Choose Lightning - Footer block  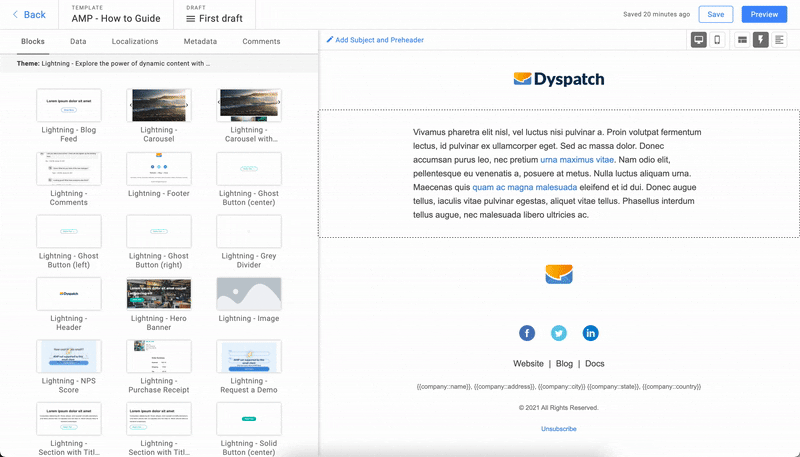tap(159, 174)
